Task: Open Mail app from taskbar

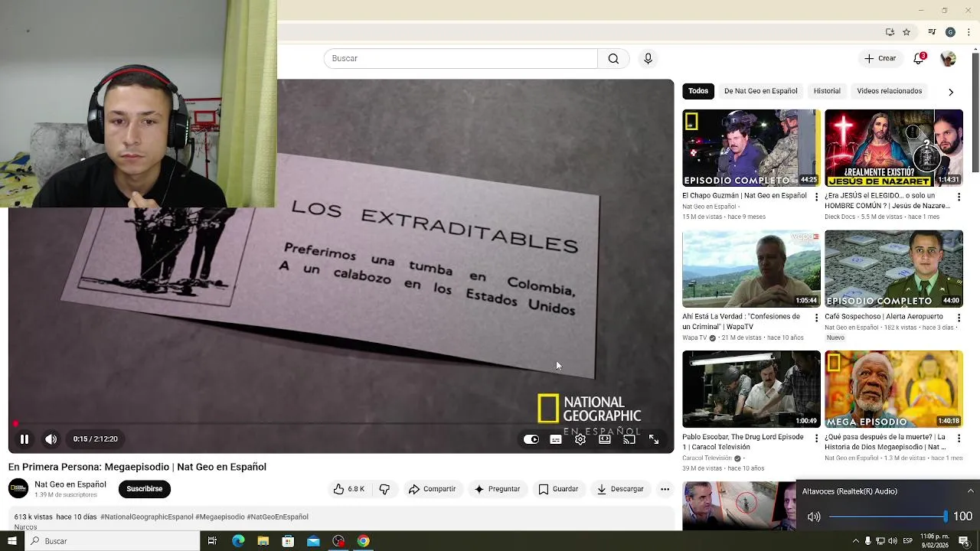Action: point(313,541)
